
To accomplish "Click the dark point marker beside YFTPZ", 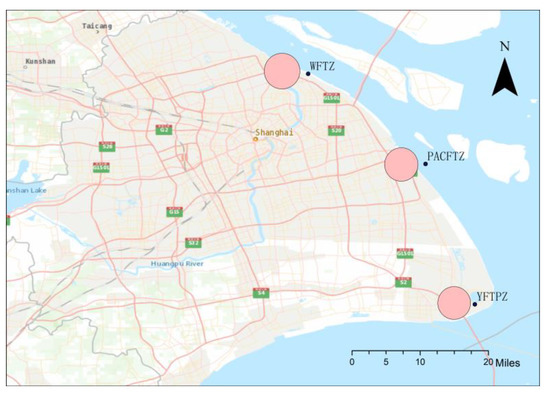I will pyautogui.click(x=475, y=304).
